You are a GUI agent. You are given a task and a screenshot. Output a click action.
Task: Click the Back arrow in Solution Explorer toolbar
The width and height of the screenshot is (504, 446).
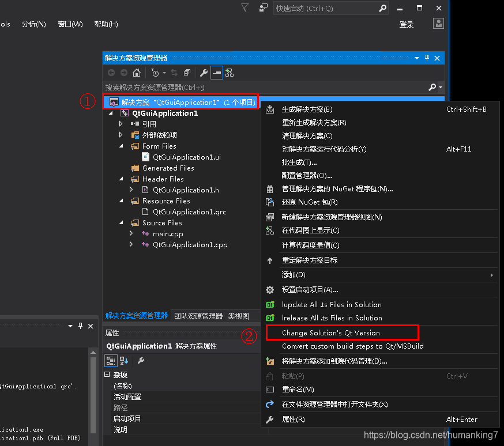(x=111, y=73)
